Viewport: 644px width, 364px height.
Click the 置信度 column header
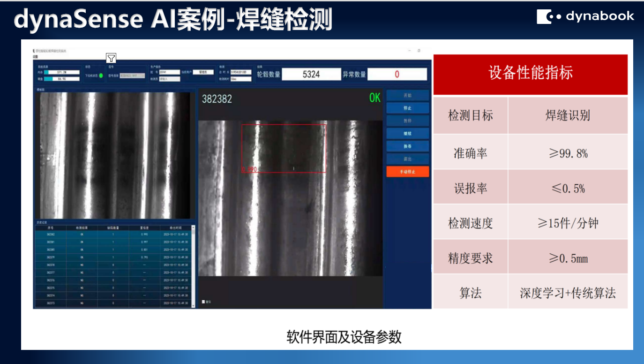[x=144, y=228]
